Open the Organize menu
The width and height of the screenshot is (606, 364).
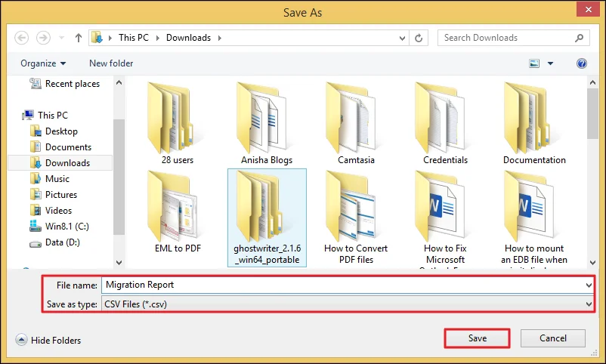pos(43,63)
